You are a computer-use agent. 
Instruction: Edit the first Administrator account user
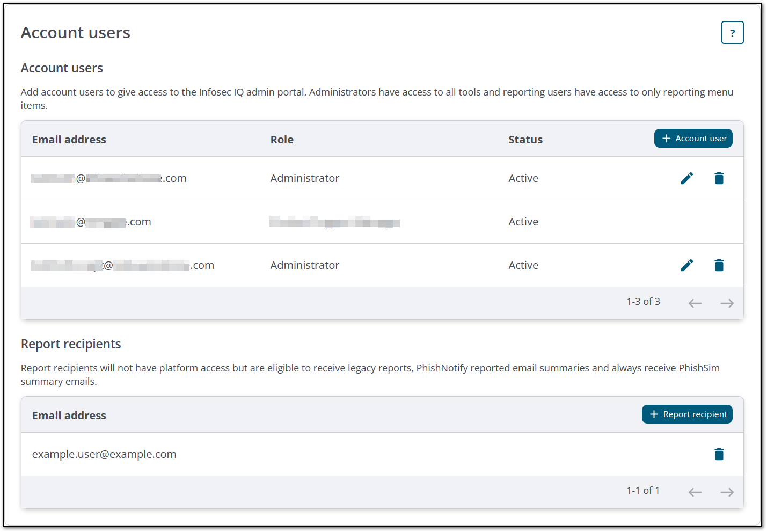[x=686, y=178]
